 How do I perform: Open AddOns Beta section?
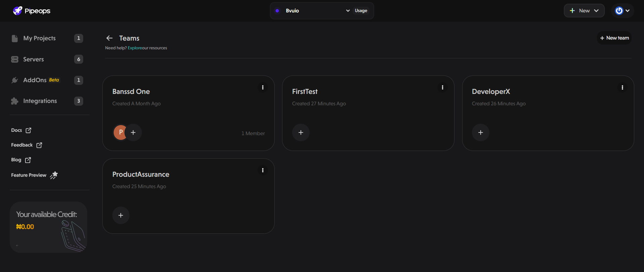pos(35,80)
